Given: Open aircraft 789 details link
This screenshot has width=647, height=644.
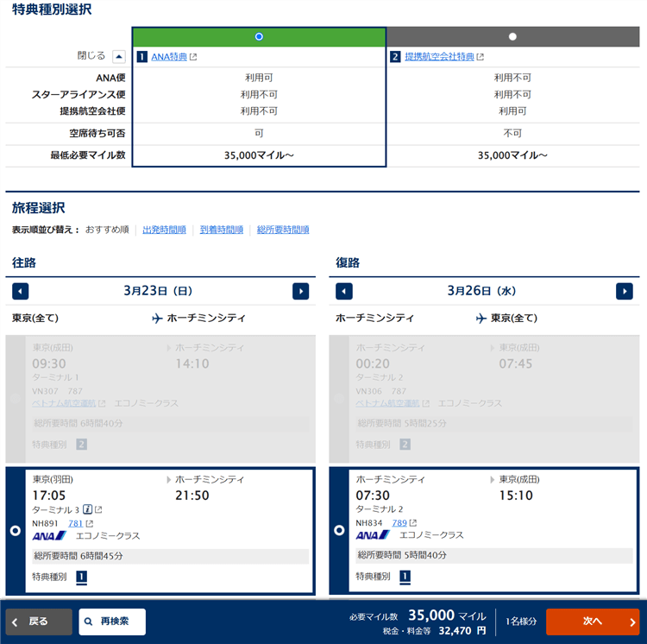Looking at the screenshot, I should [x=399, y=523].
